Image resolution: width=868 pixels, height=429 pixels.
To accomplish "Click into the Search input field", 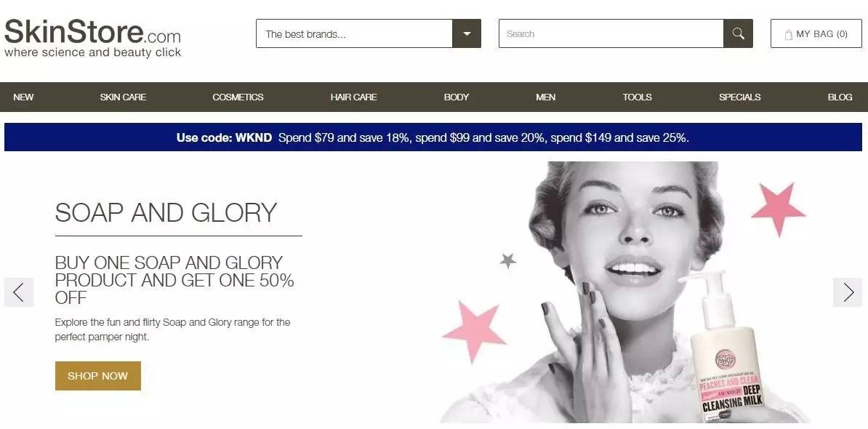I will pyautogui.click(x=611, y=33).
